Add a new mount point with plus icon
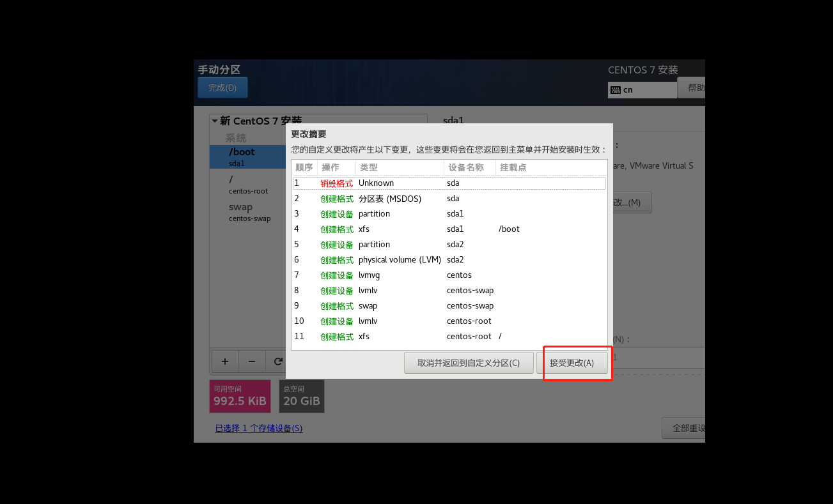This screenshot has width=833, height=504. pos(225,362)
